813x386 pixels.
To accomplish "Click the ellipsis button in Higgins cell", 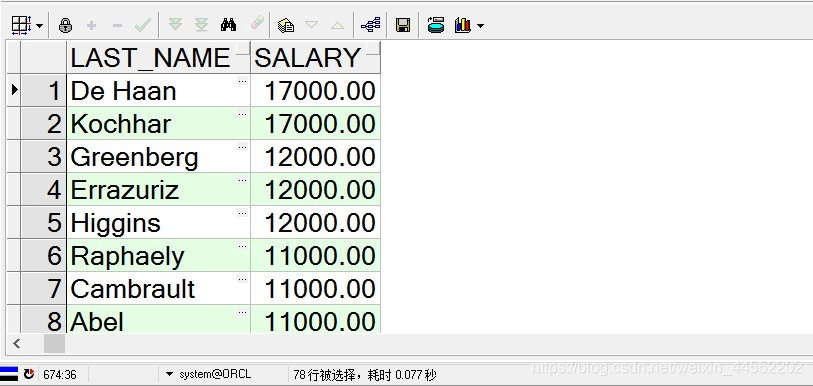I will [x=242, y=213].
